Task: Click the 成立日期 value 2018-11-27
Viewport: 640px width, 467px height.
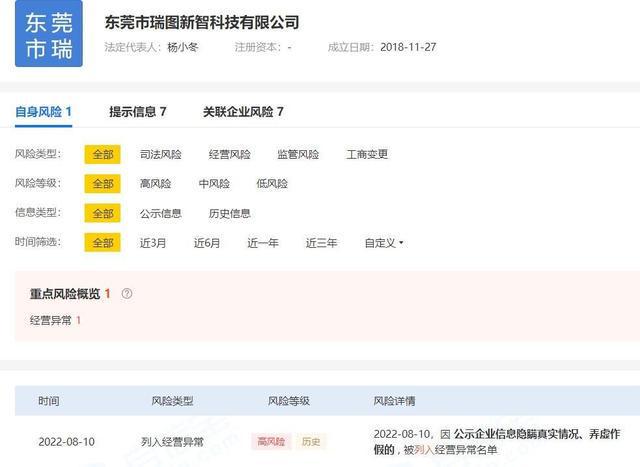Action: click(408, 47)
